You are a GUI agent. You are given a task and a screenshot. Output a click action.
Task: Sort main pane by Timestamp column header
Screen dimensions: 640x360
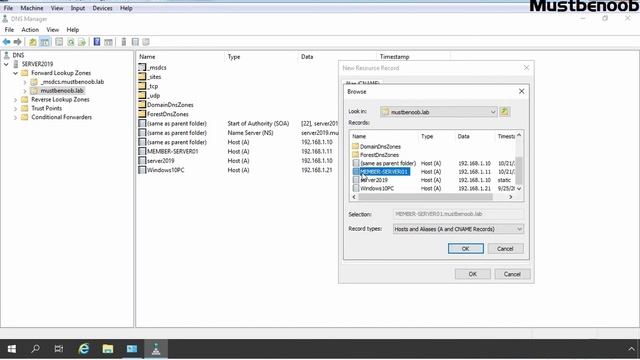[394, 57]
